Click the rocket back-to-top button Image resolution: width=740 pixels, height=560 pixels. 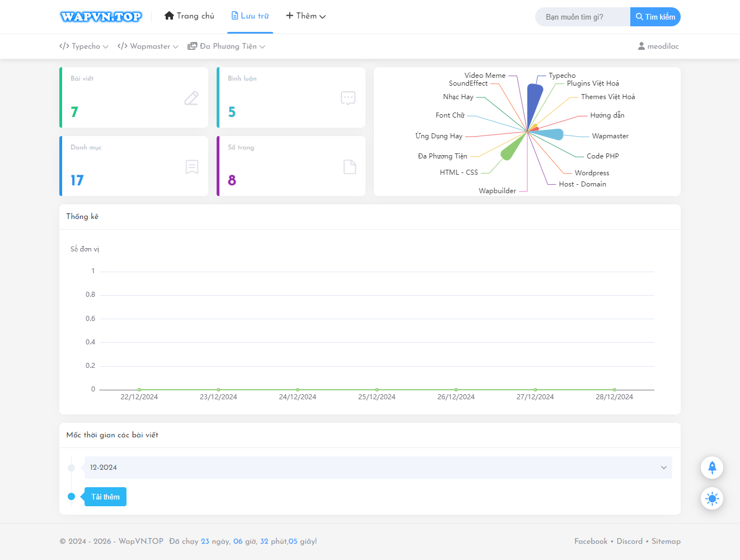tap(712, 468)
